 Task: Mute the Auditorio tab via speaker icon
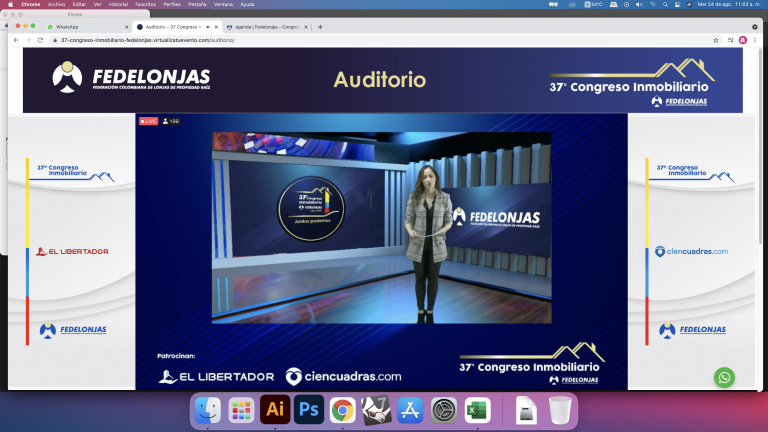pyautogui.click(x=208, y=27)
